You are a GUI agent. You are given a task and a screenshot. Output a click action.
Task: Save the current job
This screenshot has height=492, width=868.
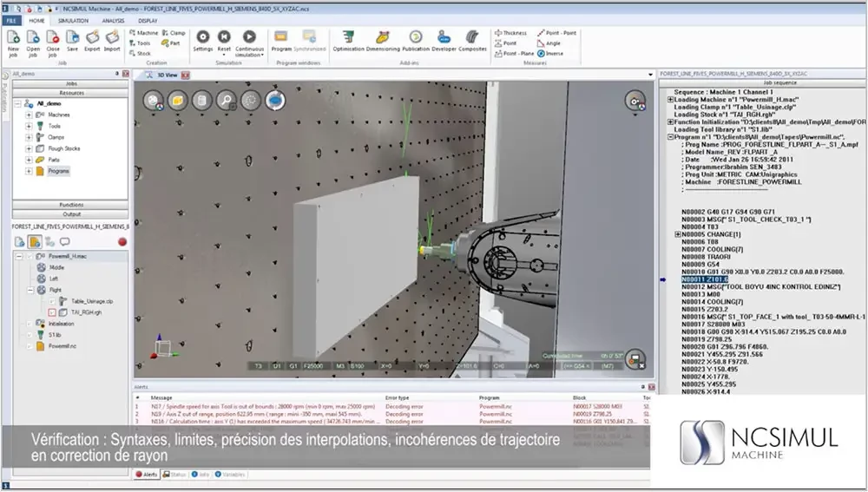click(x=73, y=41)
